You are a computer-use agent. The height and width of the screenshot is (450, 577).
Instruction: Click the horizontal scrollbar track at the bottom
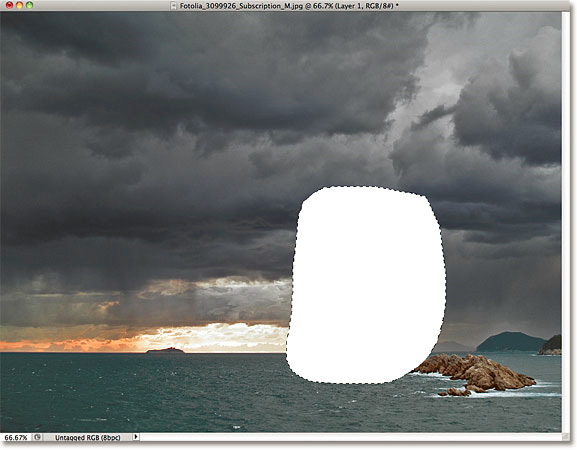point(350,437)
